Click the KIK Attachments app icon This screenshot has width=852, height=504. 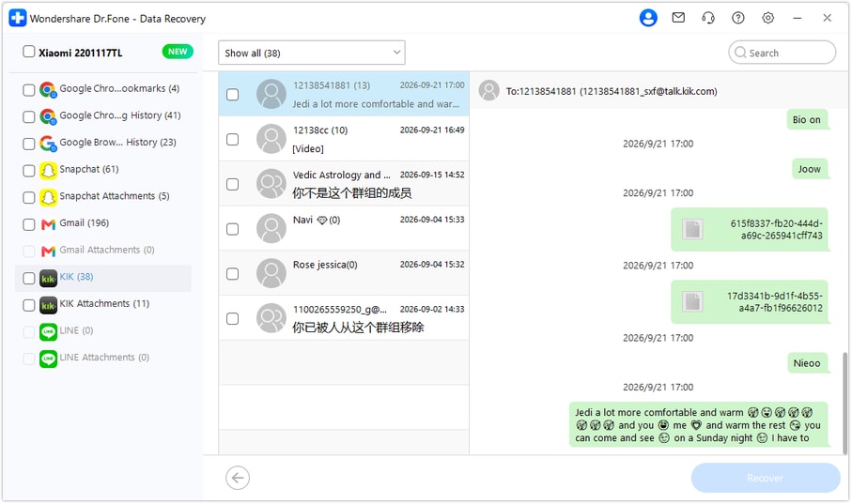[x=48, y=305]
